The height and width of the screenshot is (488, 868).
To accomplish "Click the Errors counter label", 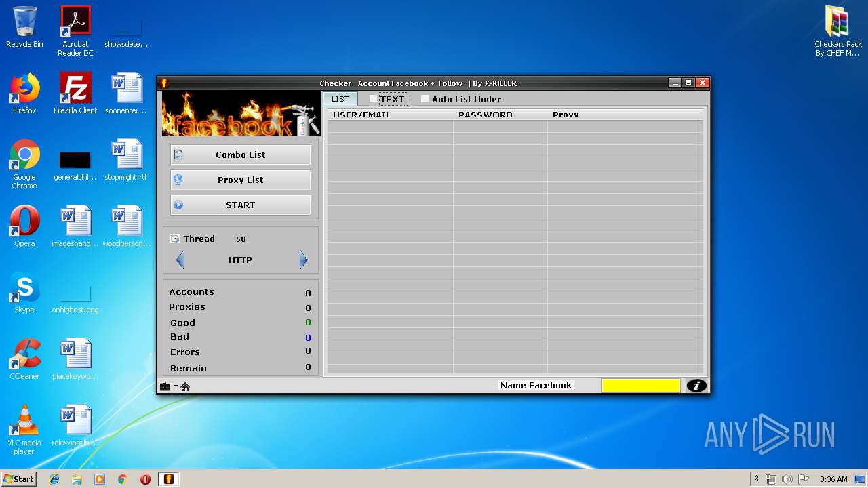I will (x=185, y=352).
